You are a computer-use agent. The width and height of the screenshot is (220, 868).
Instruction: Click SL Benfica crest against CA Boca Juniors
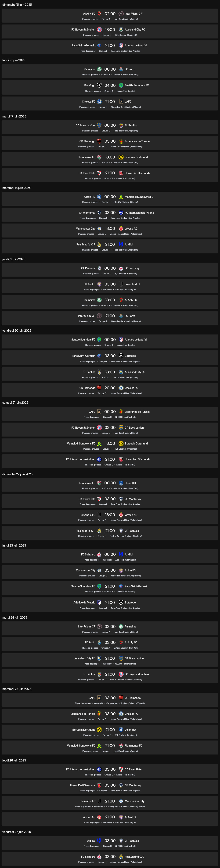[x=121, y=125]
